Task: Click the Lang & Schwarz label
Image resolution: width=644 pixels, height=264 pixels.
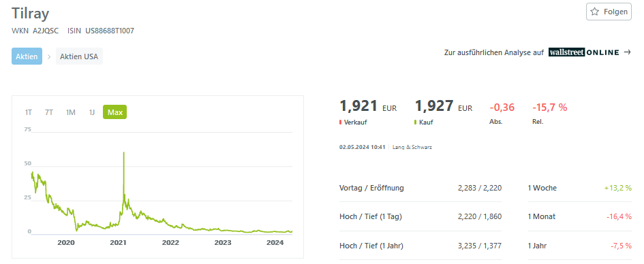Action: click(412, 147)
